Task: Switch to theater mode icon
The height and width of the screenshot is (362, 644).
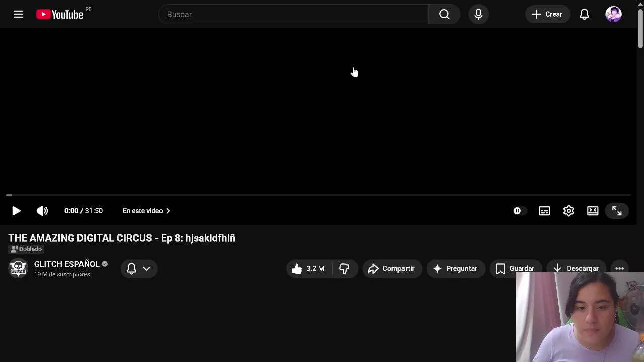Action: 593,211
